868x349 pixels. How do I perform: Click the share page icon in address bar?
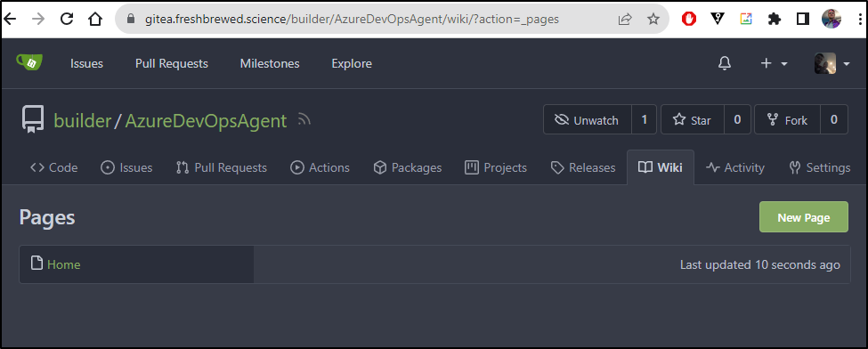point(625,20)
